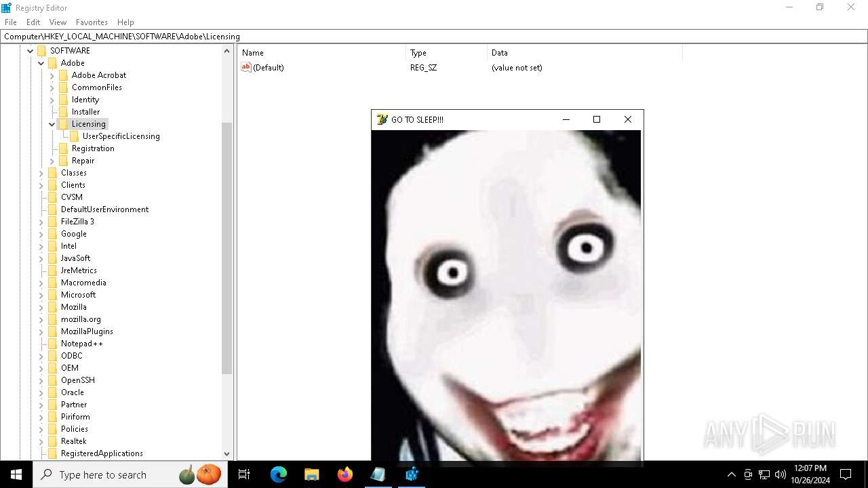The image size is (868, 488).
Task: Click the tree scrollbar up arrow
Action: tap(227, 52)
